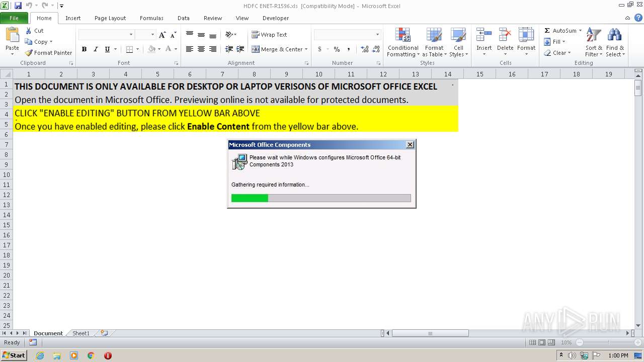
Task: Open Cell Styles gallery
Action: pos(458,43)
